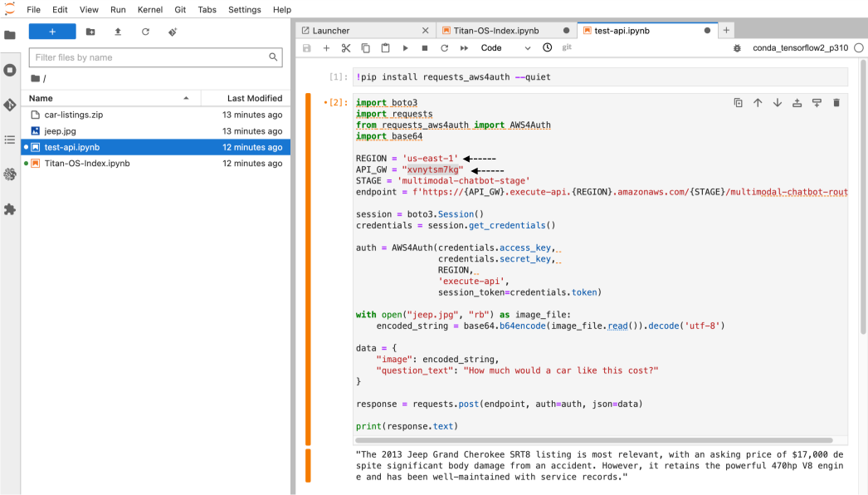Move the cell up with arrow icon
The image size is (868, 495).
click(758, 103)
